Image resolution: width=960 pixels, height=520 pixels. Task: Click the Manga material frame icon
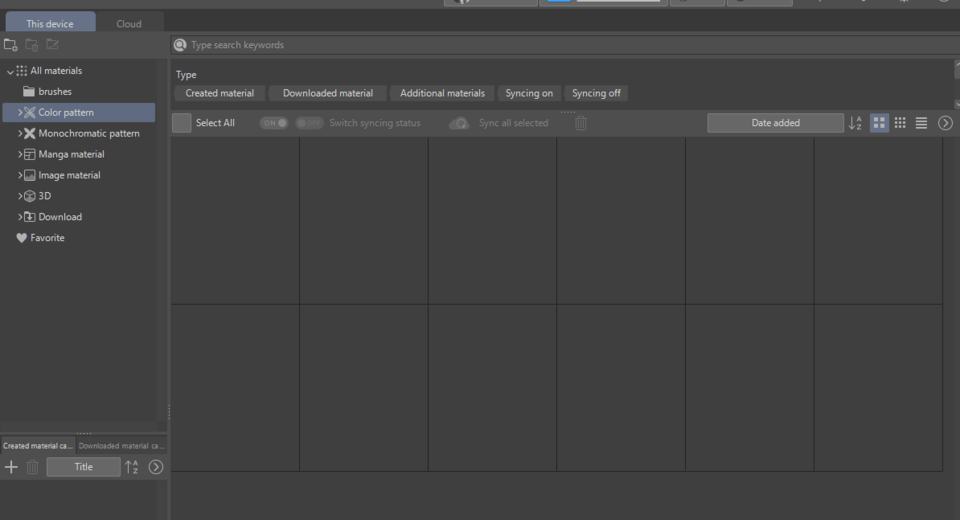29,154
